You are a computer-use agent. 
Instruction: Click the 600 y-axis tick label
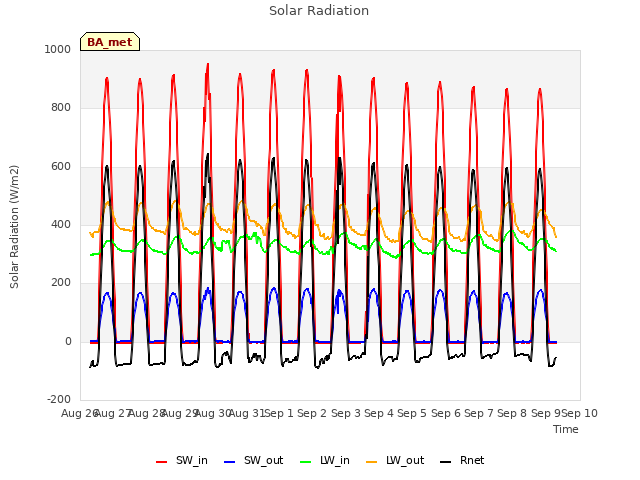pyautogui.click(x=61, y=167)
